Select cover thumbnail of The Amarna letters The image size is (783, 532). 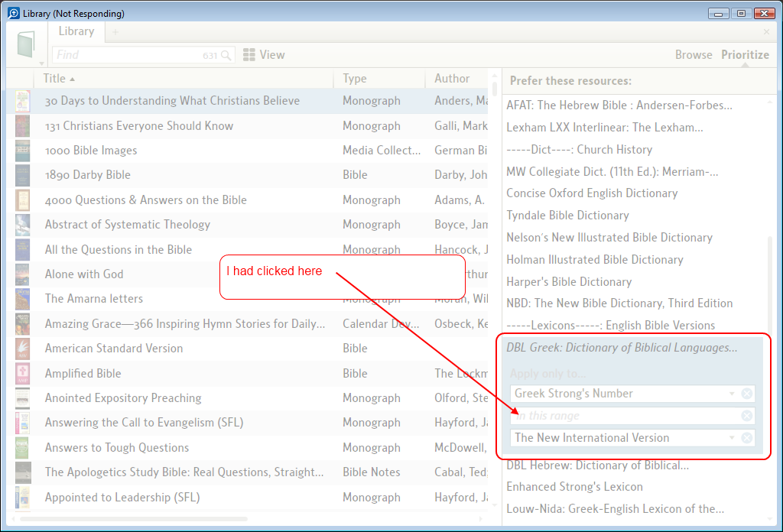click(22, 299)
